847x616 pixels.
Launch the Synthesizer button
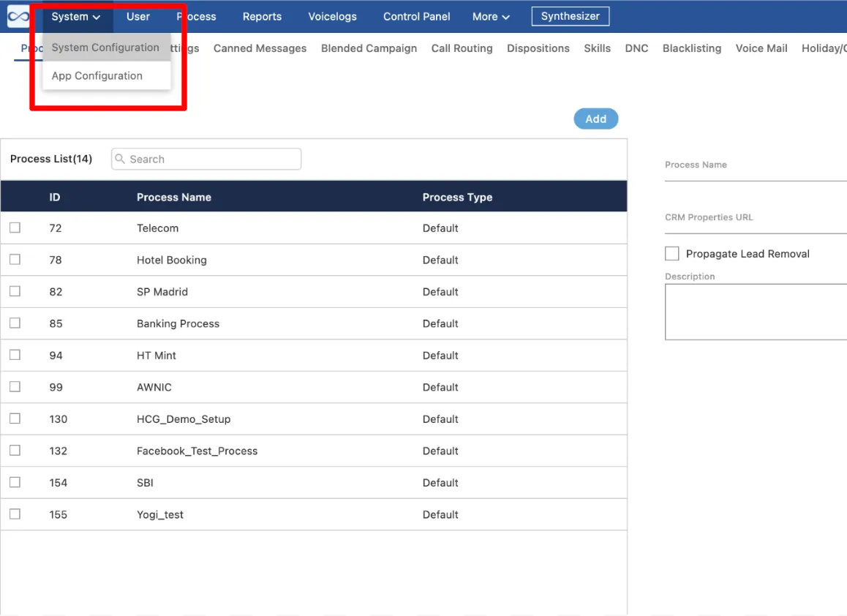click(x=571, y=16)
